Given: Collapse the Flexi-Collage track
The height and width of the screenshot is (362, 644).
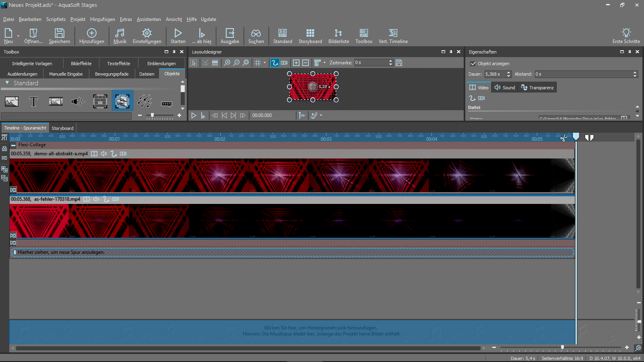Looking at the screenshot, I should (x=13, y=145).
